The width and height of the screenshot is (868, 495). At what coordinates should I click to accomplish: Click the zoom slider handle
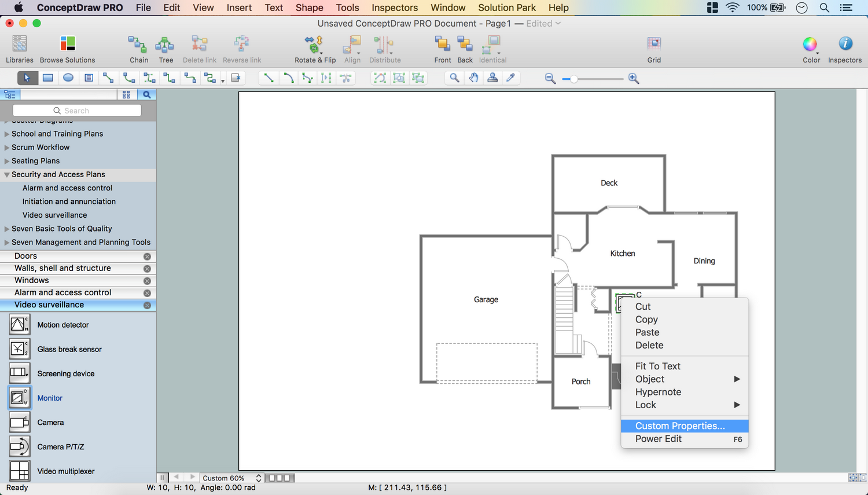[573, 79]
